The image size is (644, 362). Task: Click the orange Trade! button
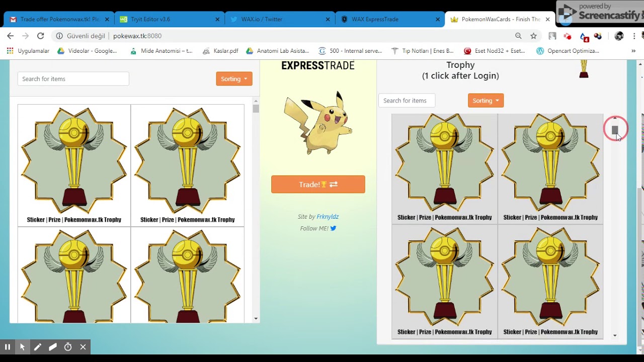tap(318, 185)
